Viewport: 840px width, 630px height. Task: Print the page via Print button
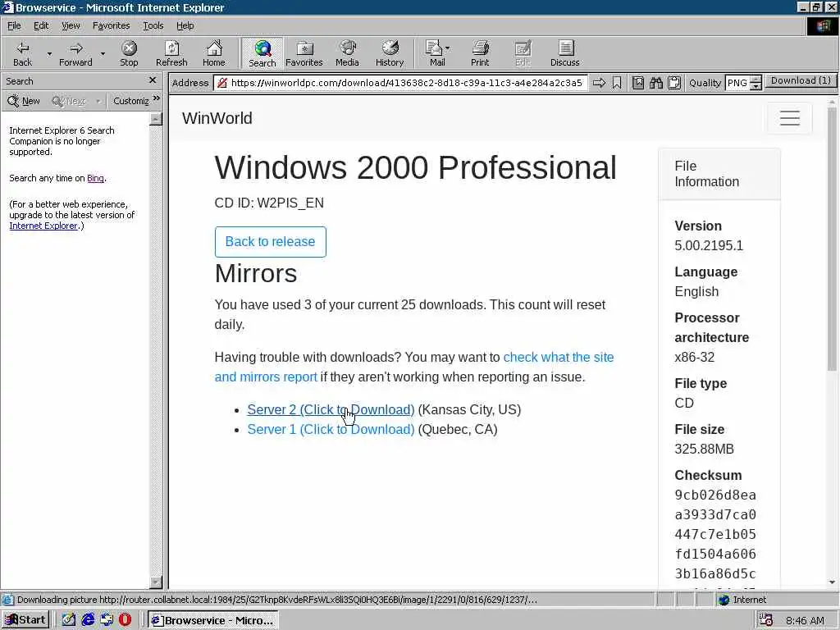coord(480,53)
